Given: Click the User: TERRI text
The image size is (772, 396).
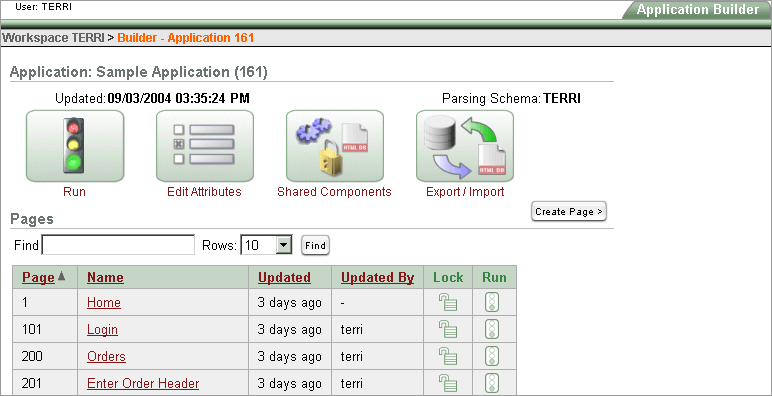Looking at the screenshot, I should pos(43,7).
